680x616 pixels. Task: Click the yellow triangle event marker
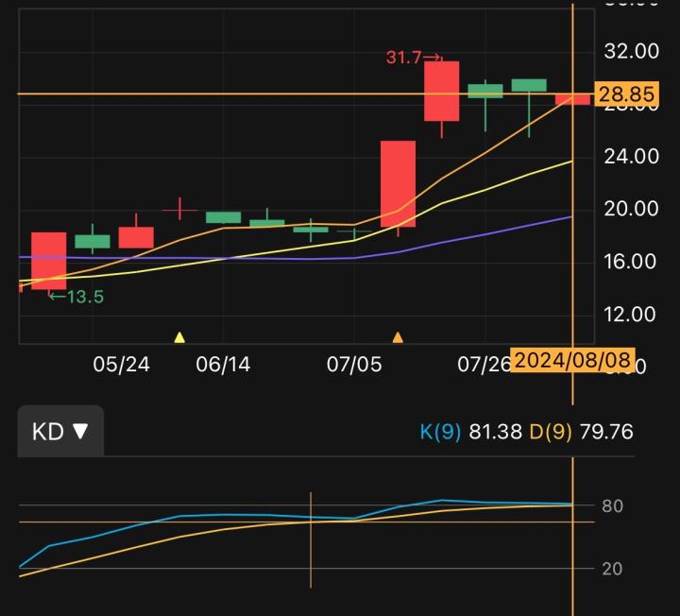[x=179, y=336]
